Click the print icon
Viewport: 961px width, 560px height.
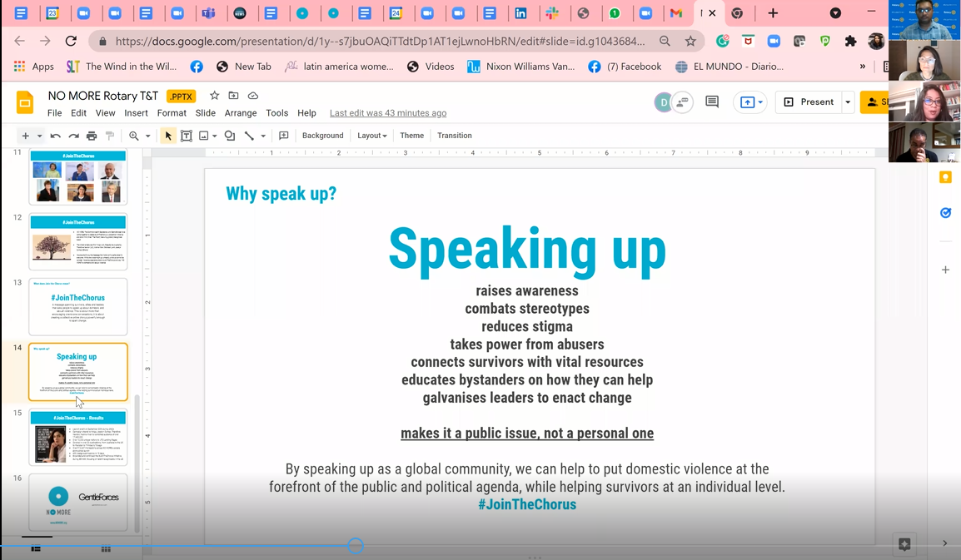pyautogui.click(x=92, y=136)
